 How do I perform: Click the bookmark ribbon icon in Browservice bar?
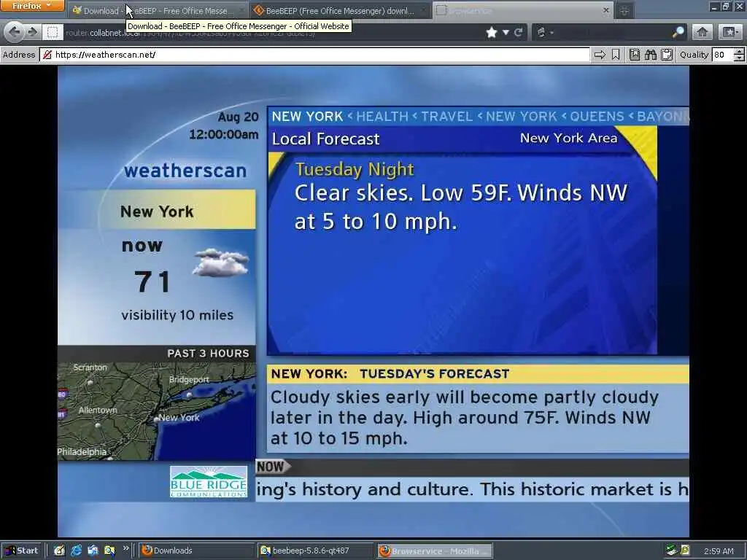point(616,55)
